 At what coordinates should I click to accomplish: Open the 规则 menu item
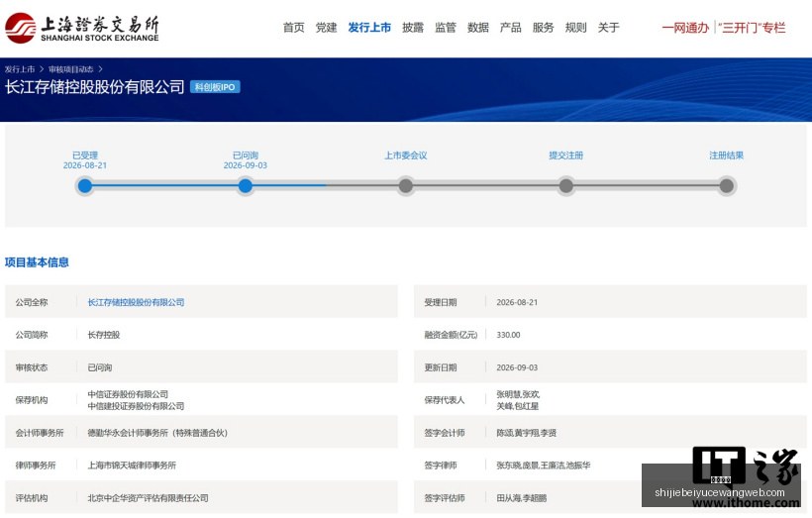576,28
